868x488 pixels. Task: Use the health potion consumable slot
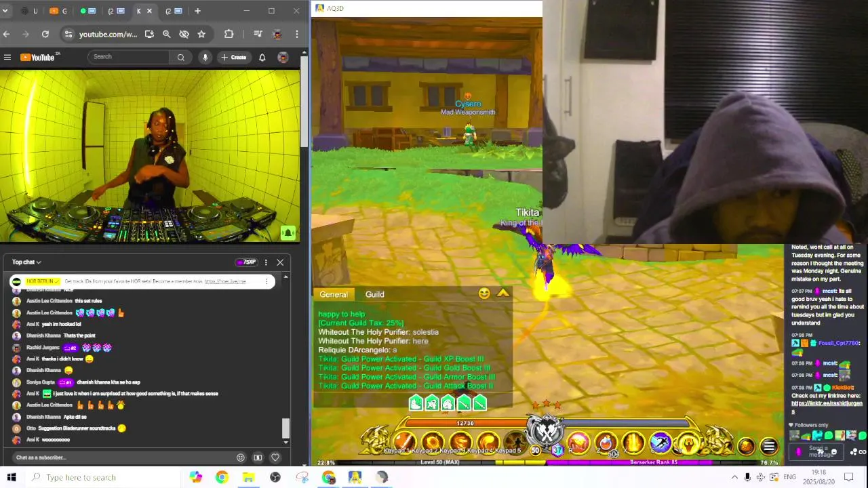coord(606,443)
